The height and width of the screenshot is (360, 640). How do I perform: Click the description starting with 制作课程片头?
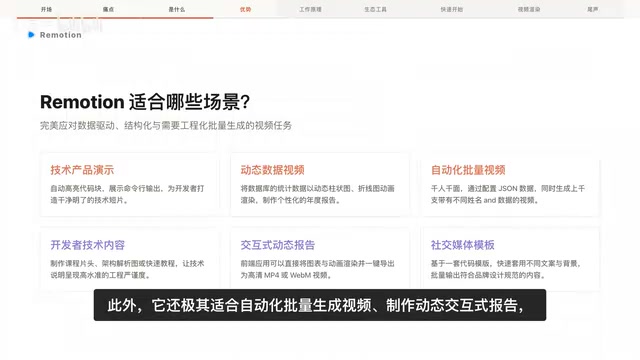click(127, 269)
